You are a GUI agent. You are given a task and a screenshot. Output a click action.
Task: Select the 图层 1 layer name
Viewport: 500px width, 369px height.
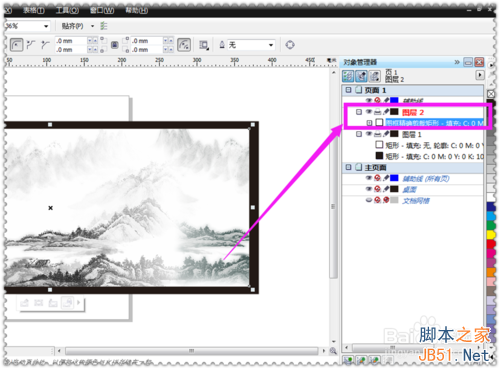[x=412, y=134]
